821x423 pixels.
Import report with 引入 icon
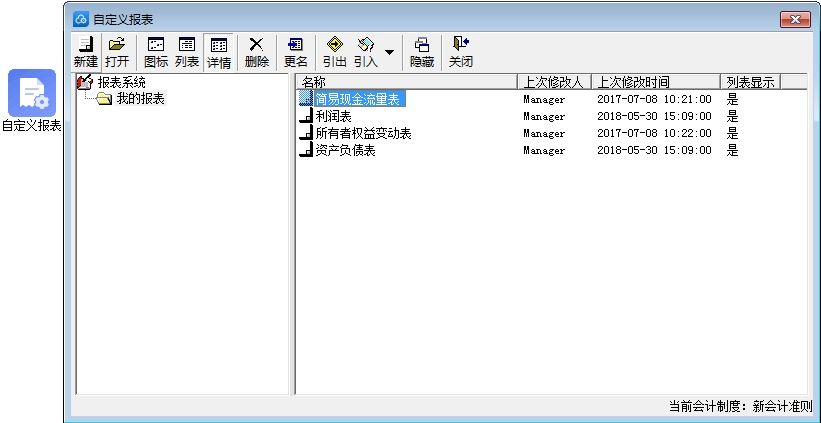click(365, 52)
